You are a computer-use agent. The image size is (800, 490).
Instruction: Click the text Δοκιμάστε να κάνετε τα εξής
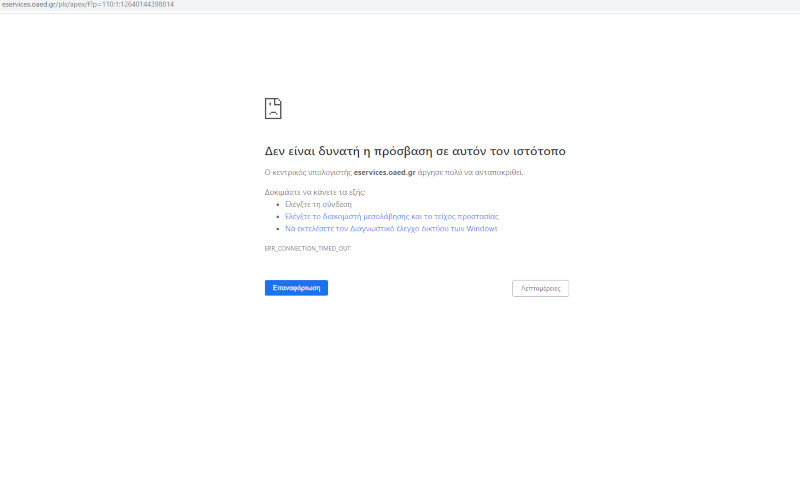point(315,192)
